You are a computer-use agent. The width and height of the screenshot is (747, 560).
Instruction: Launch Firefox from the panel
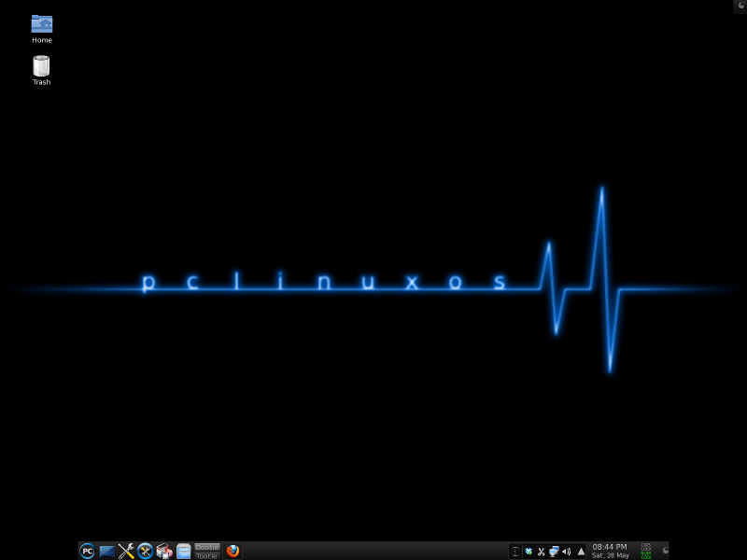click(233, 551)
